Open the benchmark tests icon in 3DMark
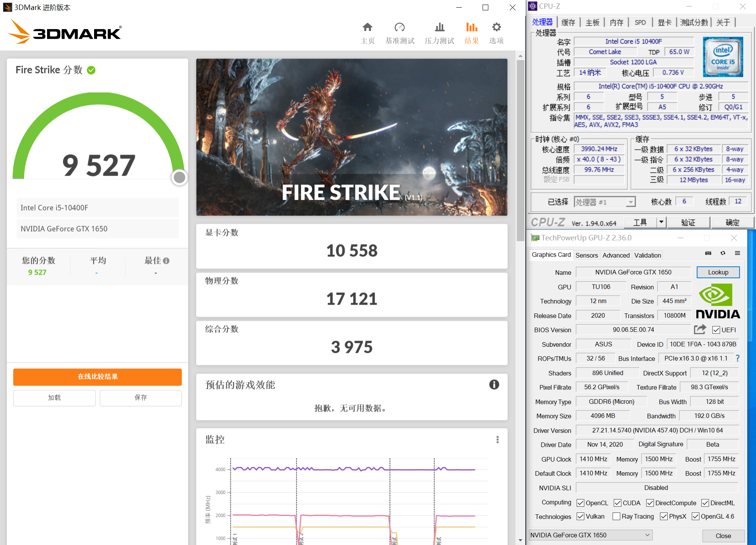 pyautogui.click(x=400, y=27)
